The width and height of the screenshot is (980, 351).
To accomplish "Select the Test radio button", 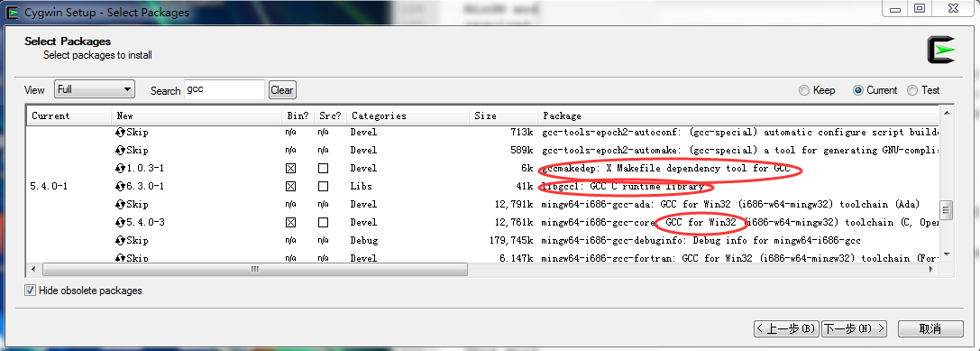I will pyautogui.click(x=912, y=90).
